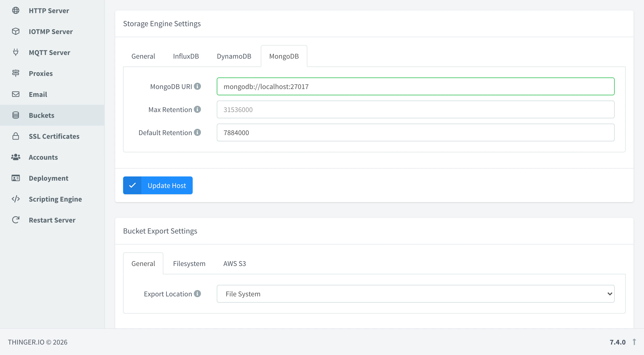
Task: Click the Default Retention input field
Action: pyautogui.click(x=415, y=132)
